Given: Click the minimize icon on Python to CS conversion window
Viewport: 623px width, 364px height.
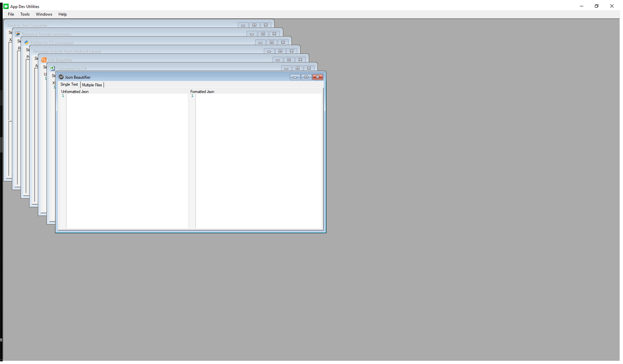Looking at the screenshot, I should (260, 42).
